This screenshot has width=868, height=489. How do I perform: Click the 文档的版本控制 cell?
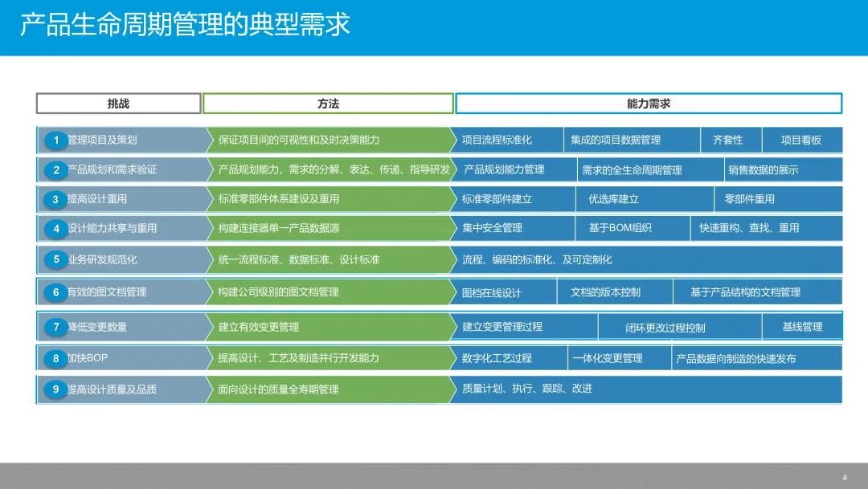click(615, 292)
